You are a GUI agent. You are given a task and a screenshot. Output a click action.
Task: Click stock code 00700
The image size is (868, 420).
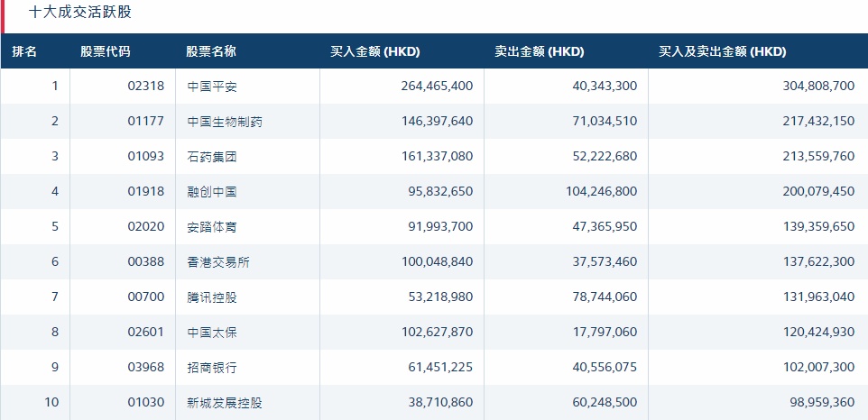[146, 297]
